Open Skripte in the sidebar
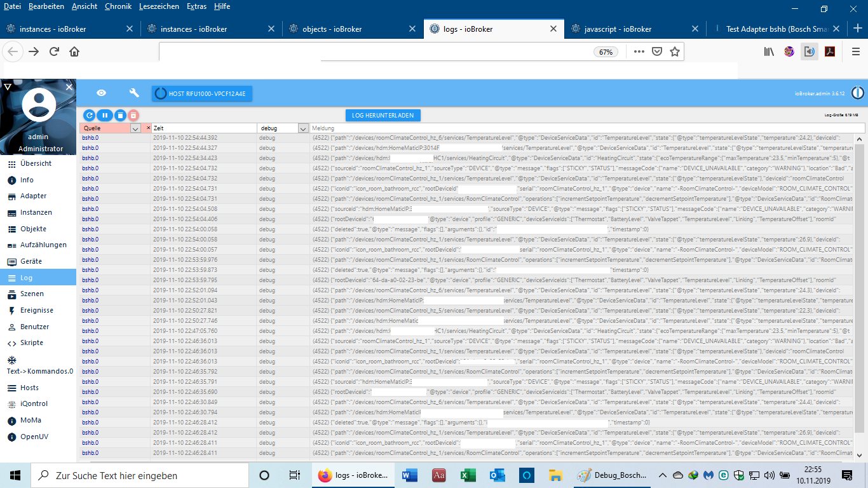Image resolution: width=868 pixels, height=488 pixels. 38,342
